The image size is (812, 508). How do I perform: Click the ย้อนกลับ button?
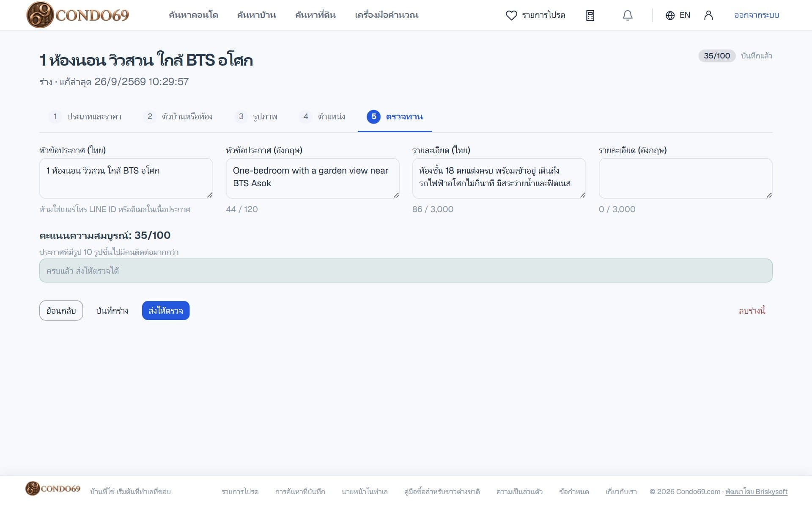61,311
